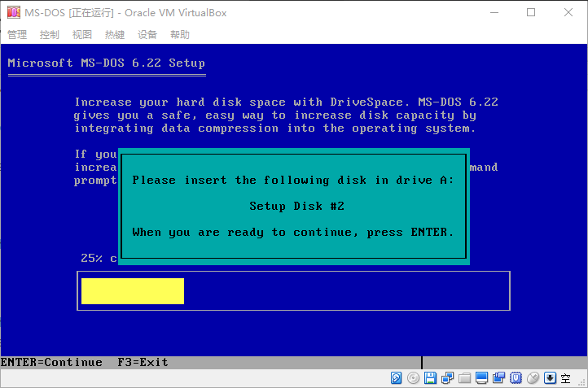Open the 视图 menu

coord(82,35)
